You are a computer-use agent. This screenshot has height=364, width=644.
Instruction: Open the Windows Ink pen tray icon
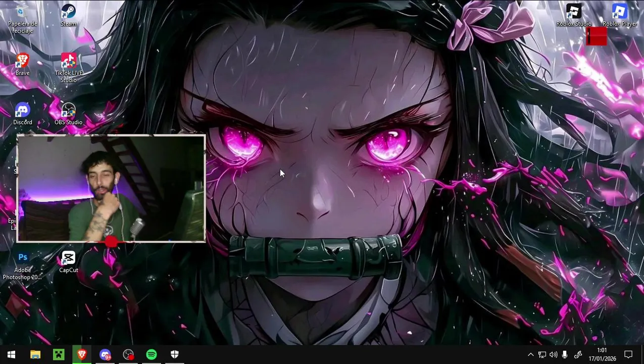point(578,355)
